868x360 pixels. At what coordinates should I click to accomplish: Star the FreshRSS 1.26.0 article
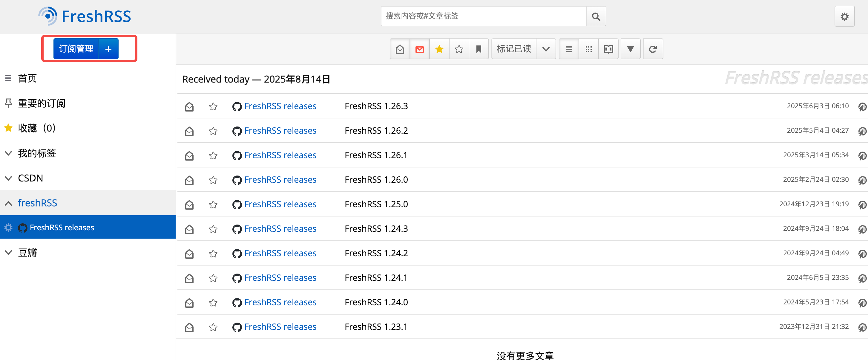click(213, 180)
